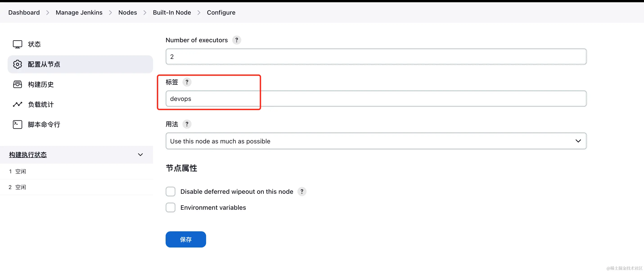644x272 pixels.
Task: Enable Disable deferred wipeout on this node
Action: point(171,192)
